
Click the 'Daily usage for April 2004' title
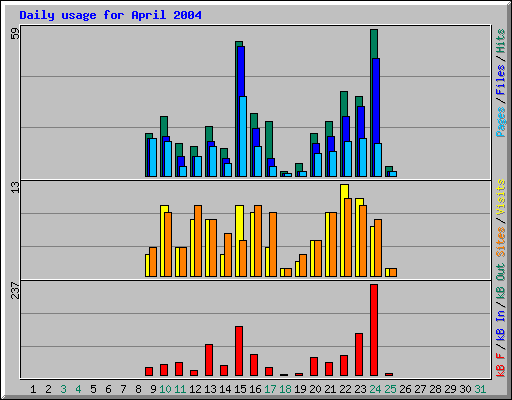(110, 15)
